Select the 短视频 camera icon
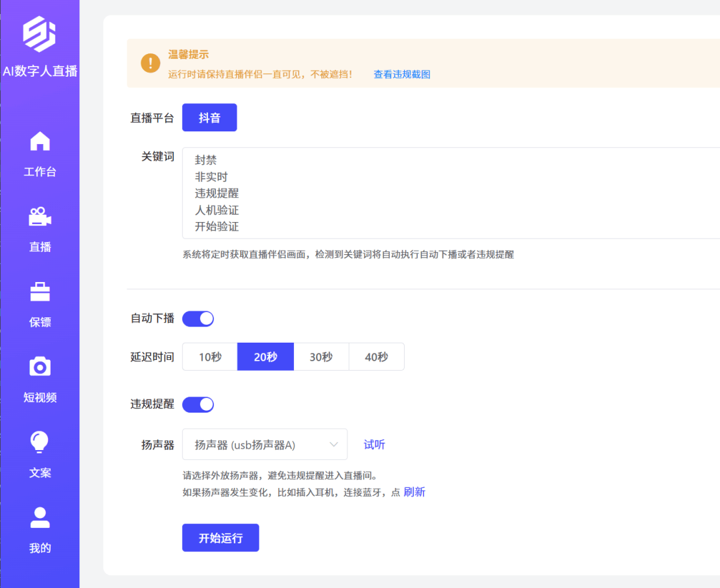Screen dimensions: 720x588 click(x=40, y=367)
